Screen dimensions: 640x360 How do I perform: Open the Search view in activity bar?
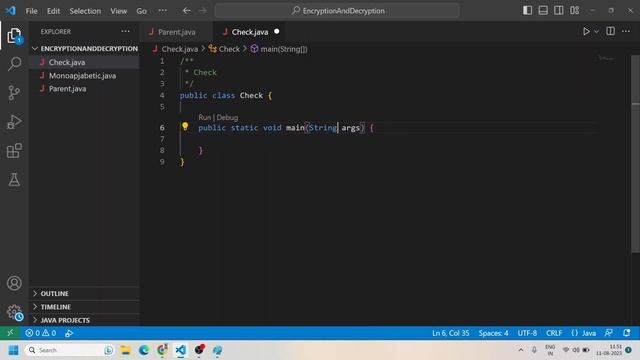click(x=14, y=64)
